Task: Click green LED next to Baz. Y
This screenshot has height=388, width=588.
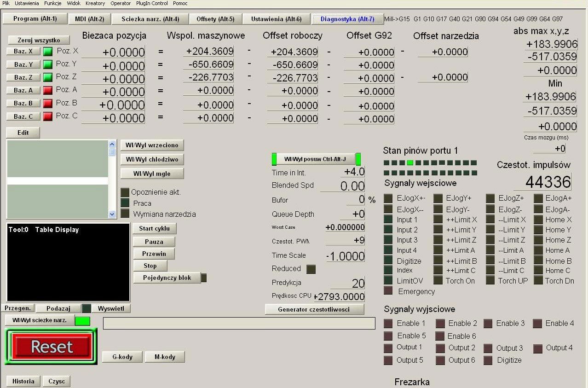Action: [48, 64]
